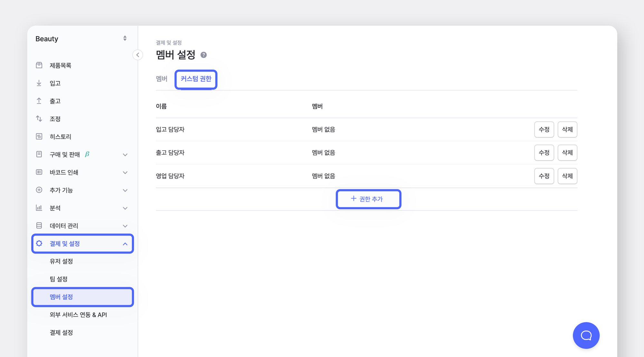This screenshot has width=644, height=357.
Task: Open 외부 서비스 연동 & API item
Action: click(x=83, y=315)
